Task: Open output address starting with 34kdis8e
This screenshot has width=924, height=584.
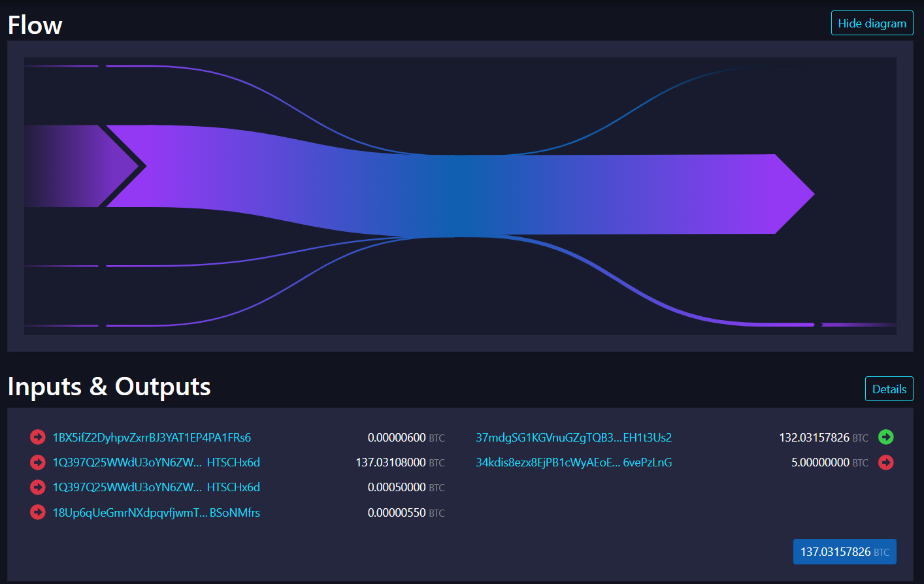Action: pos(574,462)
